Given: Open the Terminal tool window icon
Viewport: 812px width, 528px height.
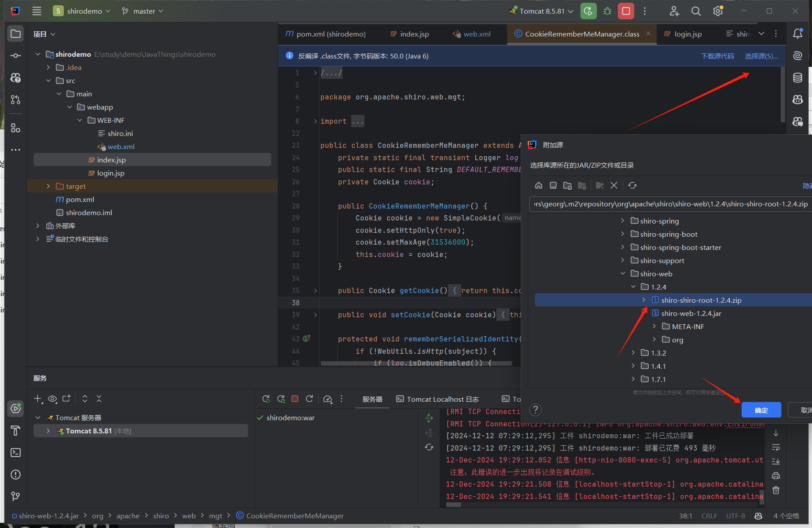Looking at the screenshot, I should (x=15, y=452).
